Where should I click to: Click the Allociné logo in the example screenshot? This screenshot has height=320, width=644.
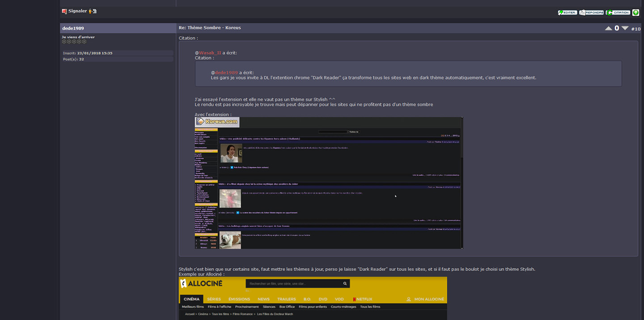click(x=201, y=284)
